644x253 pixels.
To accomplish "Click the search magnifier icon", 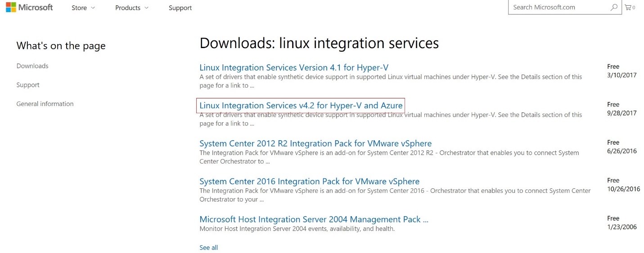I will pyautogui.click(x=614, y=7).
